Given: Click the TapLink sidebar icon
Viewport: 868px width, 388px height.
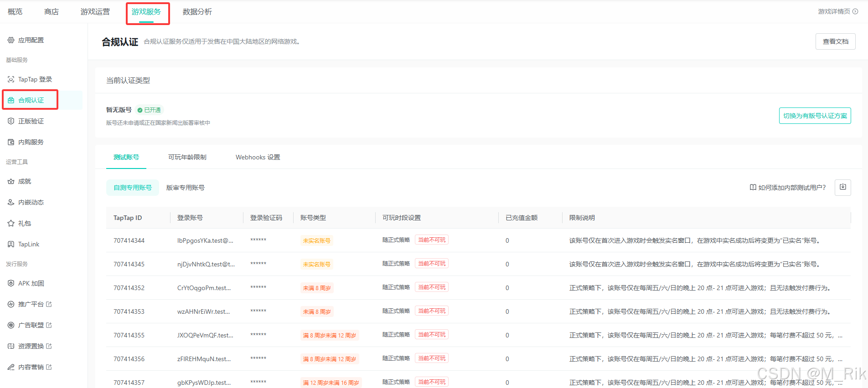Looking at the screenshot, I should [x=11, y=244].
